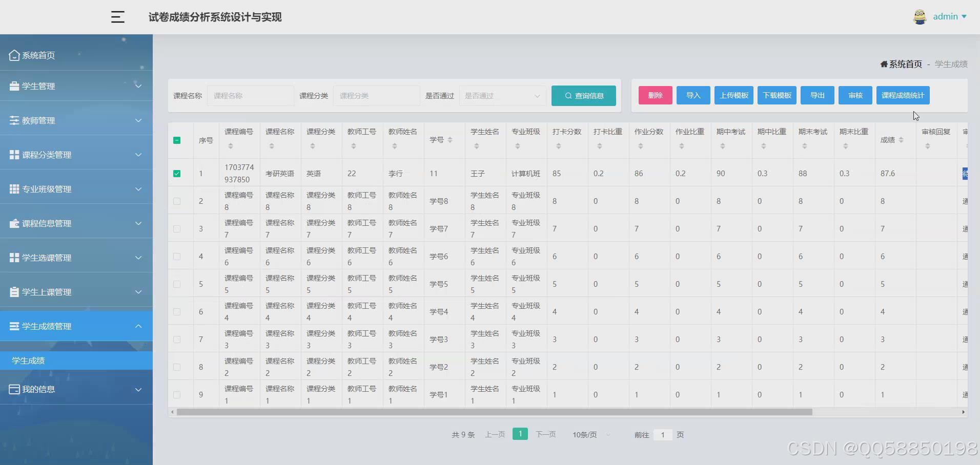Open the 我的信息 menu

76,389
